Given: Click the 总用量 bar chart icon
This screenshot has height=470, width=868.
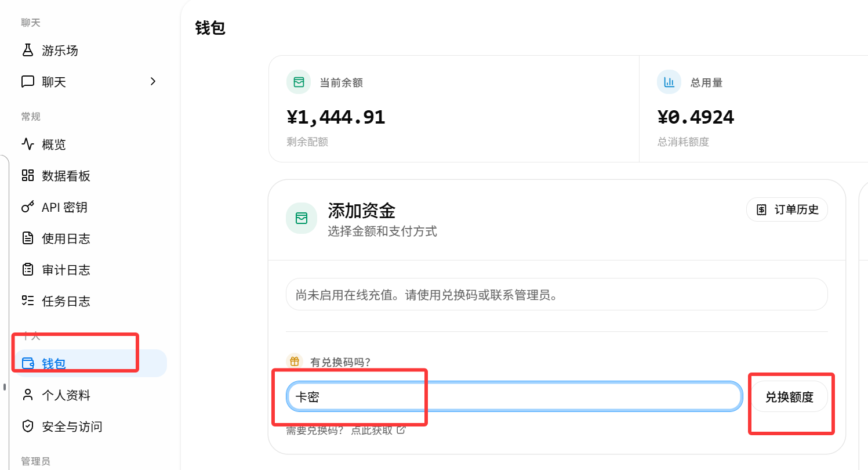Looking at the screenshot, I should coord(669,82).
